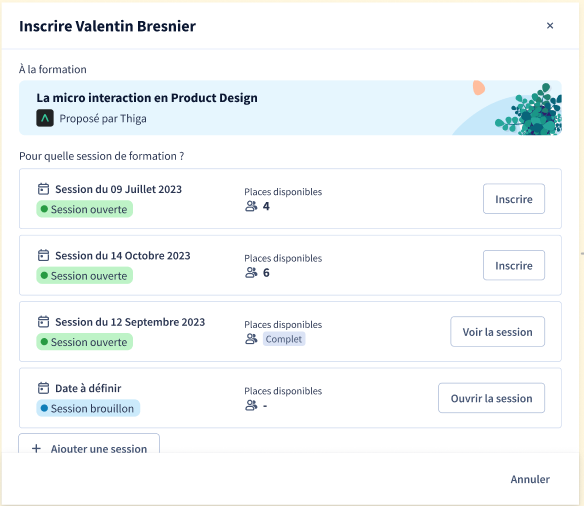Click Session ouverte badge of 12 Septembre session
Image resolution: width=584 pixels, height=506 pixels.
(x=85, y=342)
